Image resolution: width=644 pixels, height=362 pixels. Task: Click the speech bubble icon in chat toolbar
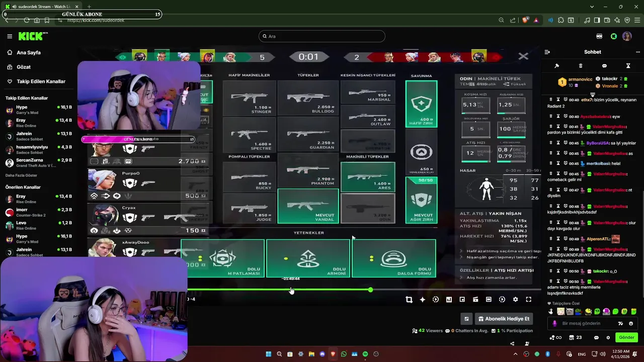point(604,66)
